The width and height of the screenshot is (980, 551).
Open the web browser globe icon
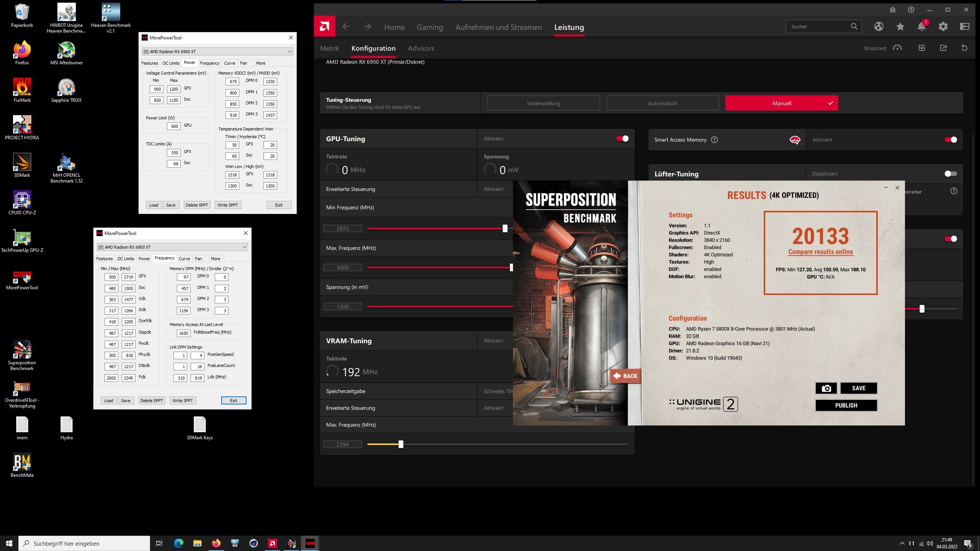pos(879,26)
